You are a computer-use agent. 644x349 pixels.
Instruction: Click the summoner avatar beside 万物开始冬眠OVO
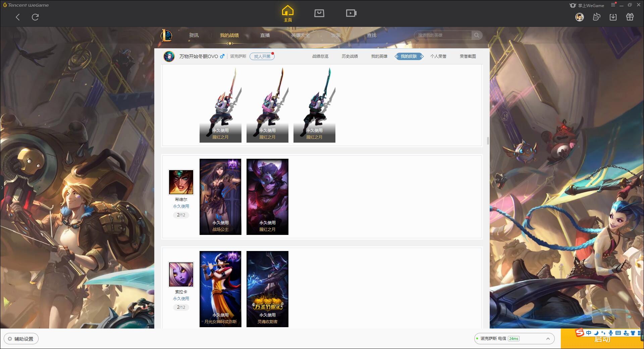(169, 56)
